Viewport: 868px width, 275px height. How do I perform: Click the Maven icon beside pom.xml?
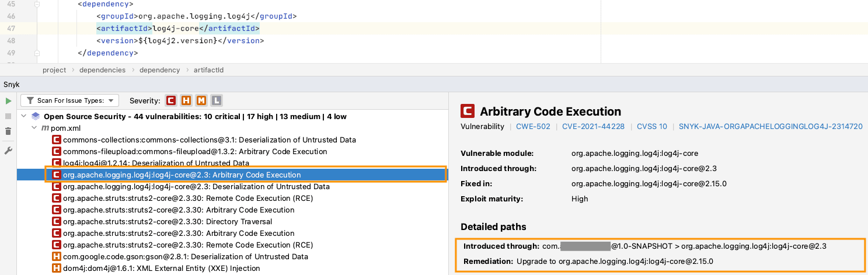46,128
